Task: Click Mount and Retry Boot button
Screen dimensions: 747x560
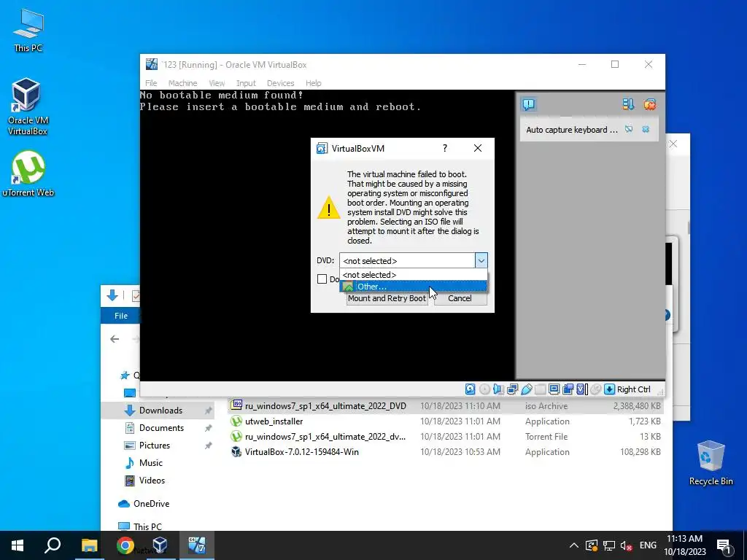Action: [387, 298]
